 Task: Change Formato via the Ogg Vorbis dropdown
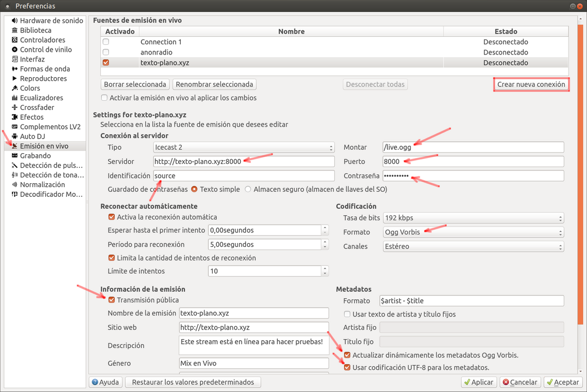[x=473, y=232]
